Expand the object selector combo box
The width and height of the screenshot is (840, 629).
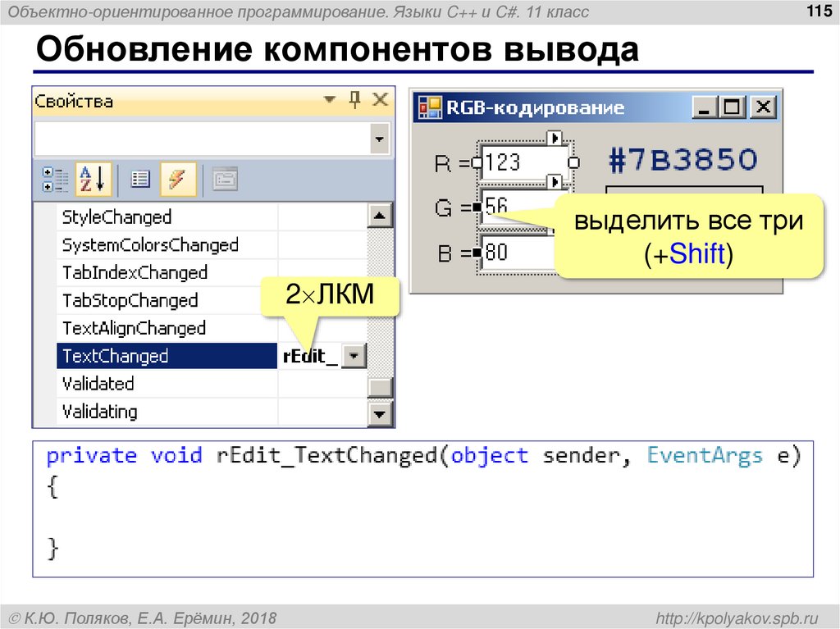coord(379,139)
